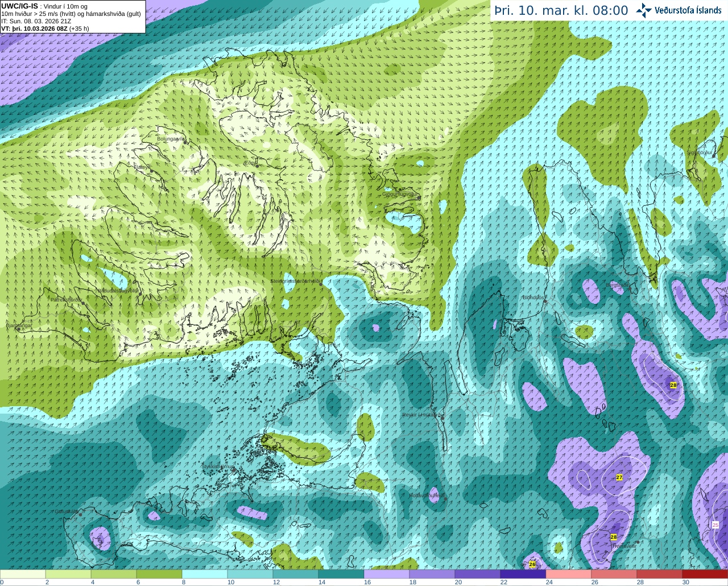Select the 10–12 m/s aqua legend swatch
Image resolution: width=728 pixels, height=586 pixels.
[x=250, y=574]
